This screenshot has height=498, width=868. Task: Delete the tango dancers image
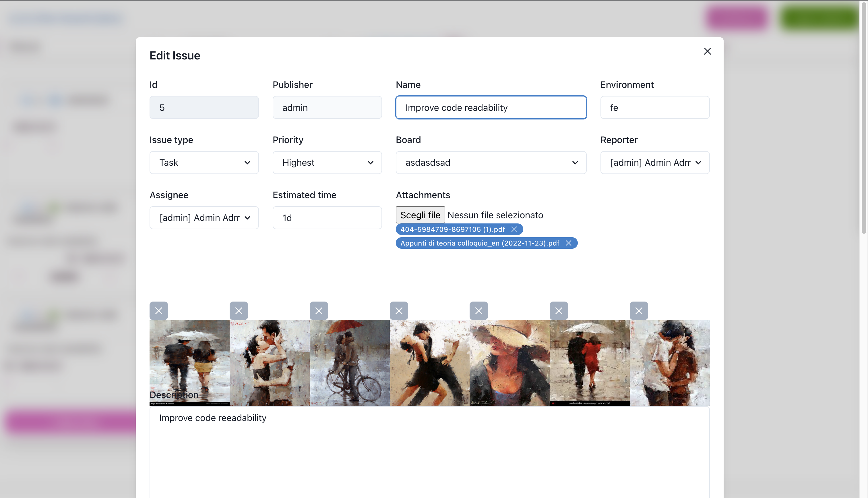click(398, 310)
